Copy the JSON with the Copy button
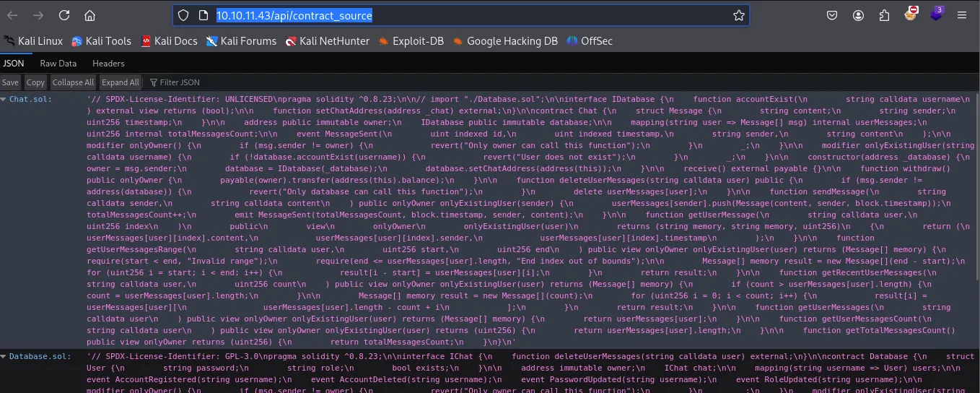Screen dimensions: 980x393 (x=36, y=82)
